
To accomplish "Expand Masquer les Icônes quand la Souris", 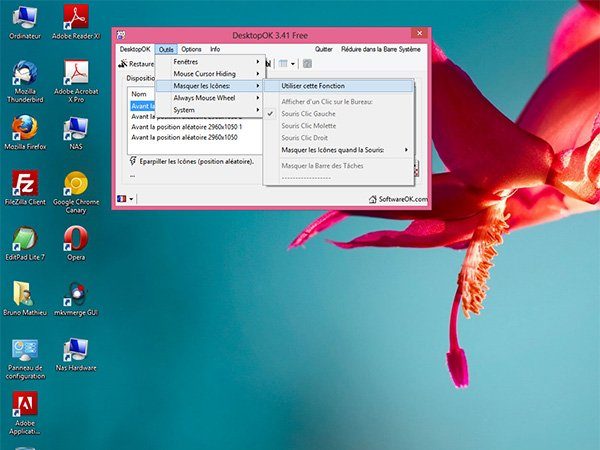I will click(x=339, y=150).
